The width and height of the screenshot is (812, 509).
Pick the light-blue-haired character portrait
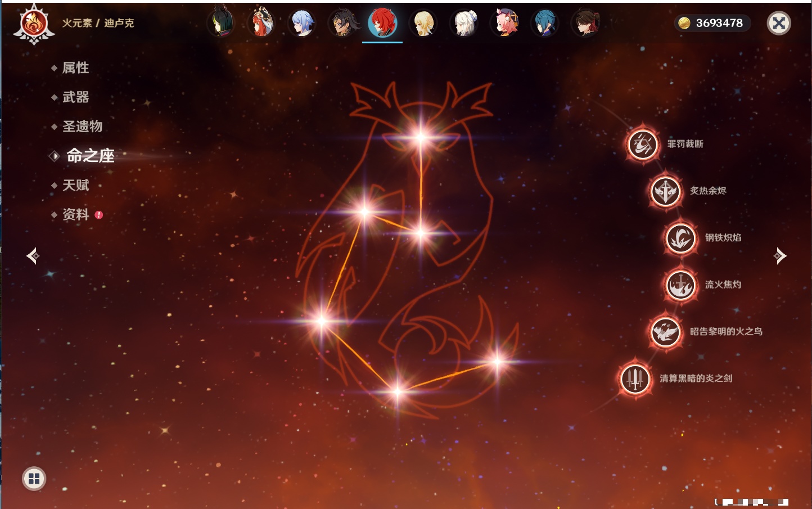(x=302, y=23)
